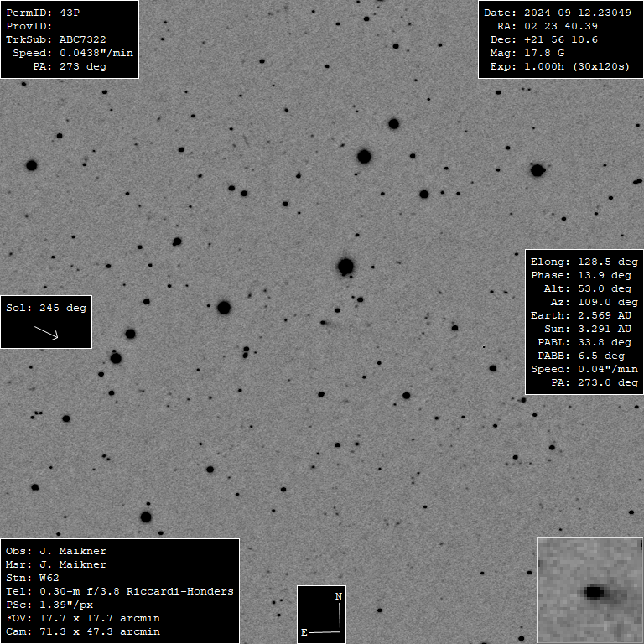
Task: Click the Exp 1.000h (30x120s) line
Action: pyautogui.click(x=557, y=66)
